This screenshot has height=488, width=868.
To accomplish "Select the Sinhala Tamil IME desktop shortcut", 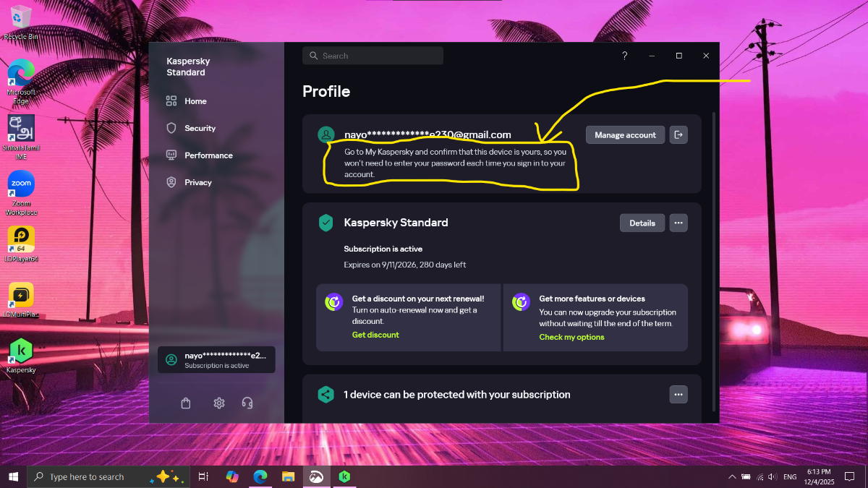I will [x=21, y=137].
